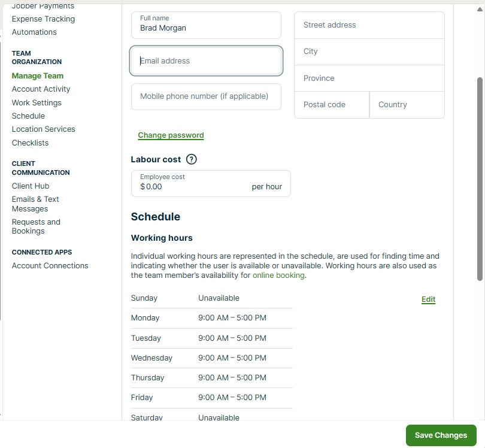Open Checklists settings
This screenshot has height=448, width=485.
click(30, 143)
